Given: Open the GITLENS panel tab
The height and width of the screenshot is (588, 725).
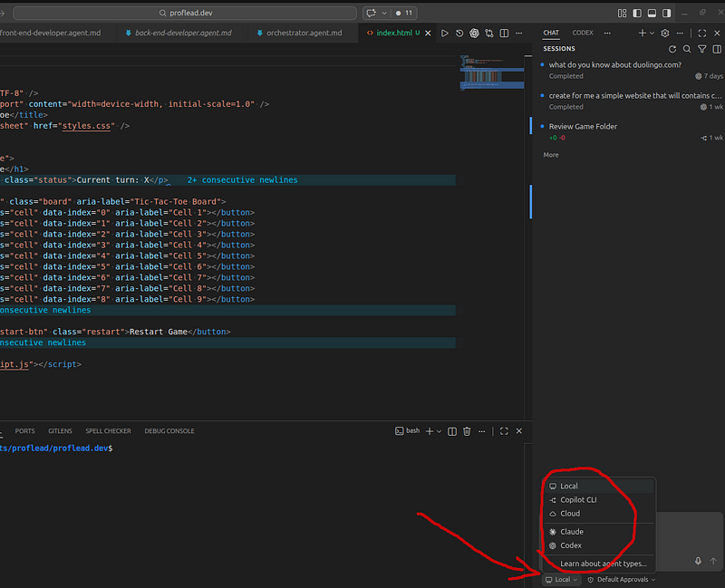Looking at the screenshot, I should [60, 431].
